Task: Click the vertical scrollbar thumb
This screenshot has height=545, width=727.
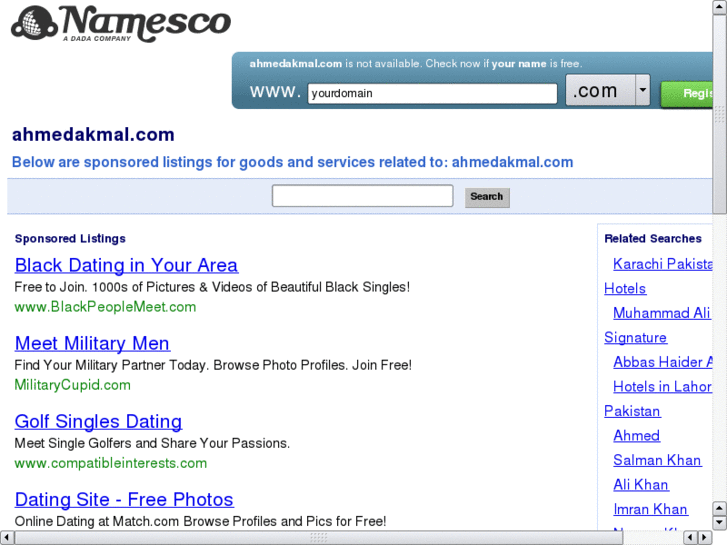Action: point(720,114)
